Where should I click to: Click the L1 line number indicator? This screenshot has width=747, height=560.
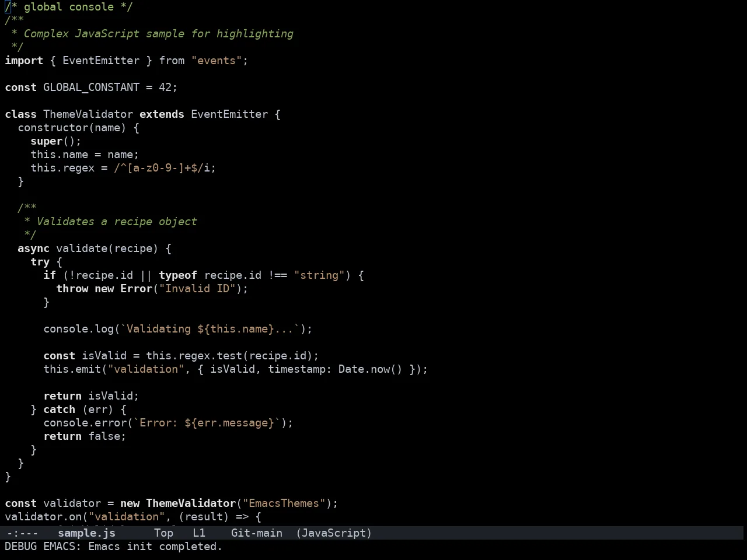[199, 533]
